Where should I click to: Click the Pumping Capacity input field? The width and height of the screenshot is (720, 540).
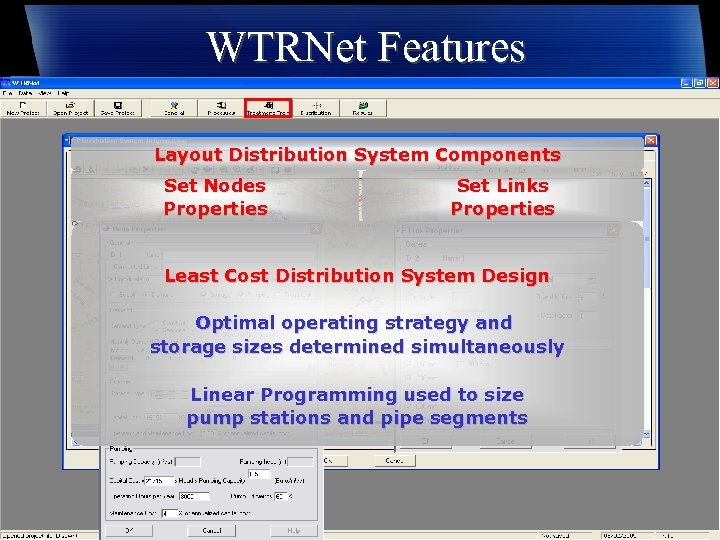pos(188,462)
